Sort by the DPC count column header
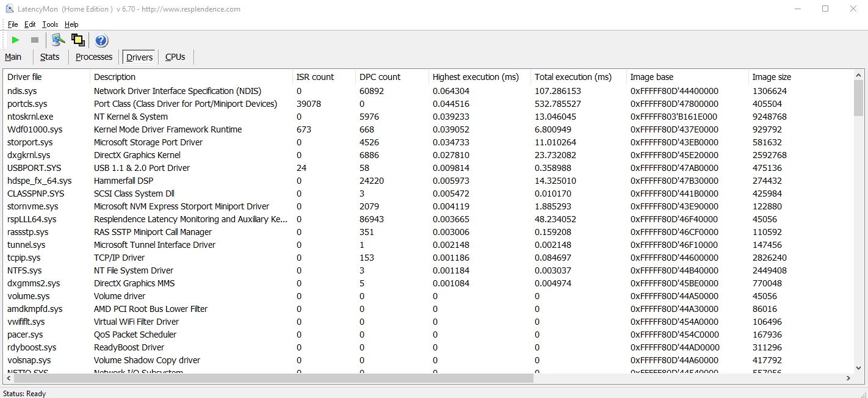Screen dimensions: 868x398 (392, 77)
